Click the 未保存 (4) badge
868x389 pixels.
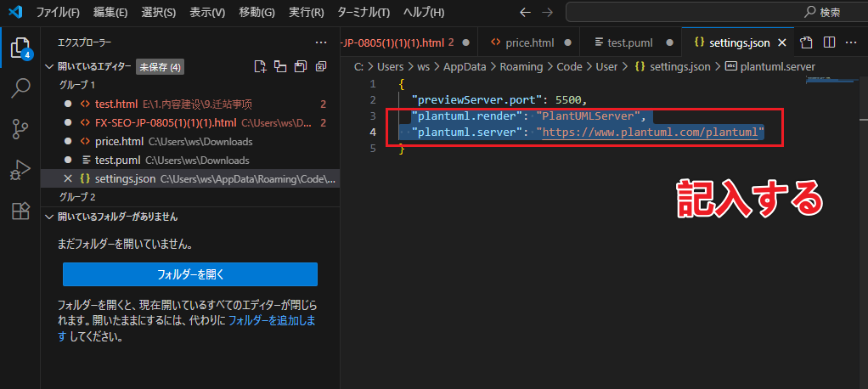tap(160, 67)
